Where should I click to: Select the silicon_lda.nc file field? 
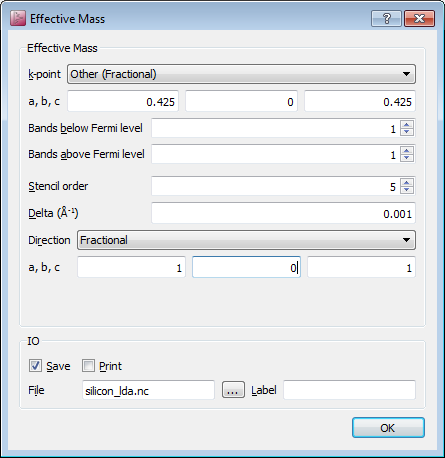click(x=148, y=390)
